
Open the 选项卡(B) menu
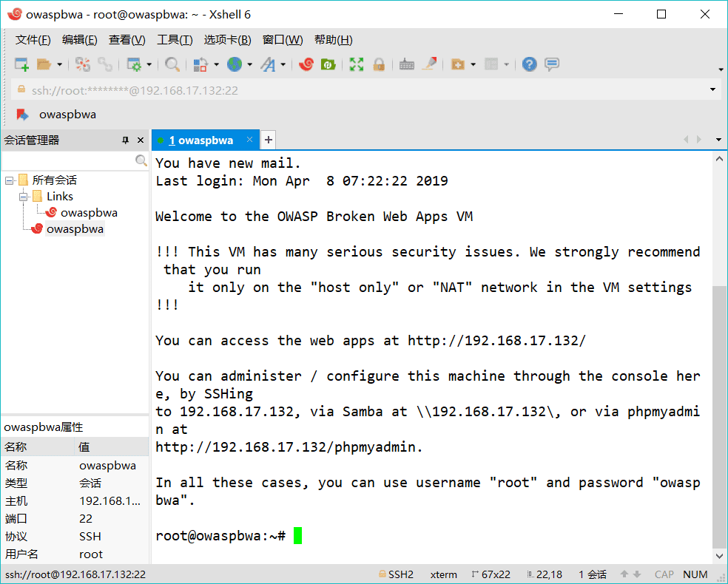click(x=227, y=40)
